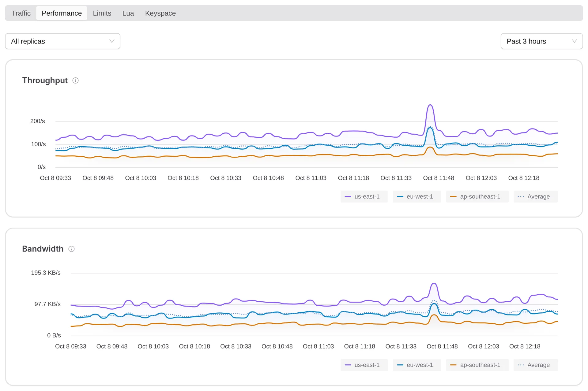Click the 200/s axis label in Throughput

tap(38, 121)
